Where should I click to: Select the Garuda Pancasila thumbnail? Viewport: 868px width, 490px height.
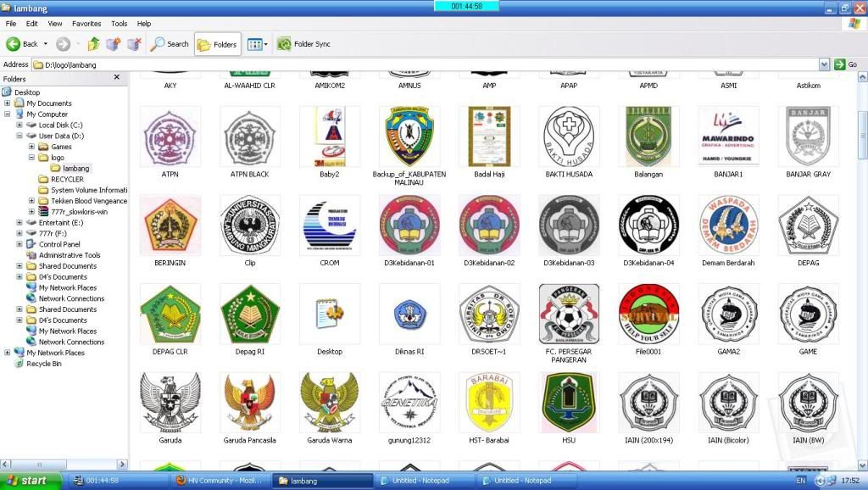(x=250, y=403)
